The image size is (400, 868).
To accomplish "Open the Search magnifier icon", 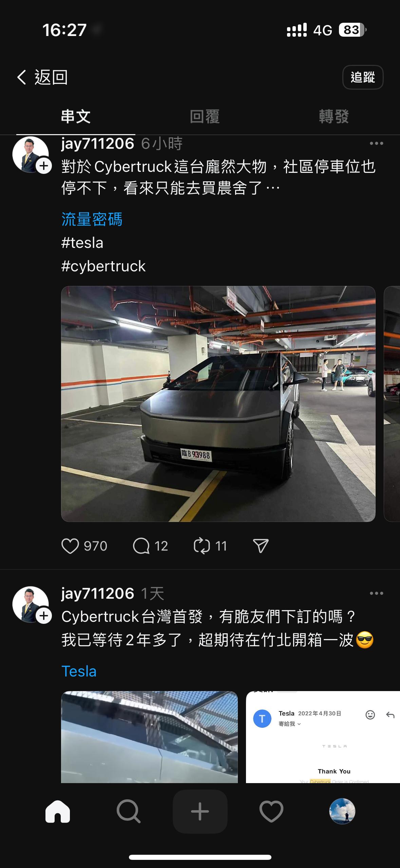I will pos(129,812).
